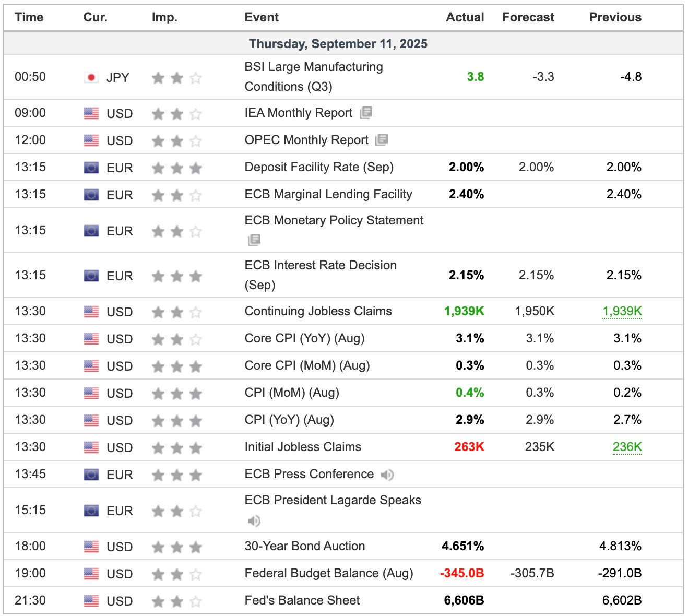Open the Core CPI (YoY) (Aug) event
The height and width of the screenshot is (616, 688).
[304, 338]
